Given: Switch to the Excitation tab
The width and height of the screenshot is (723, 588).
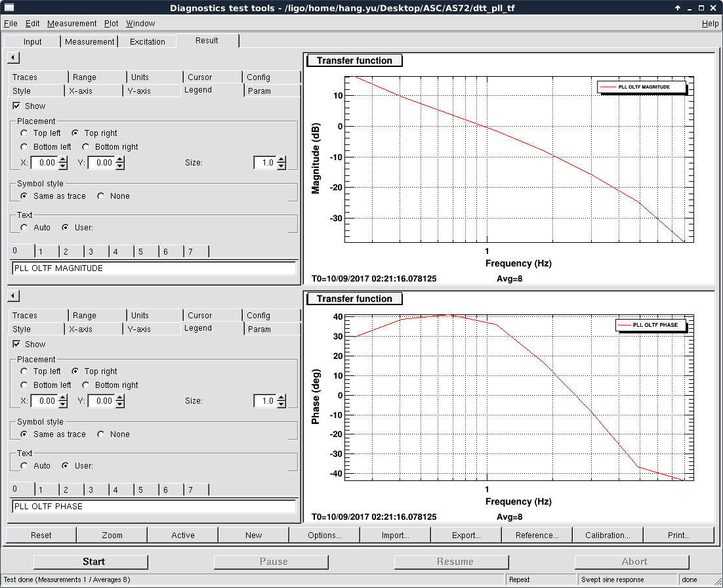Looking at the screenshot, I should 148,41.
